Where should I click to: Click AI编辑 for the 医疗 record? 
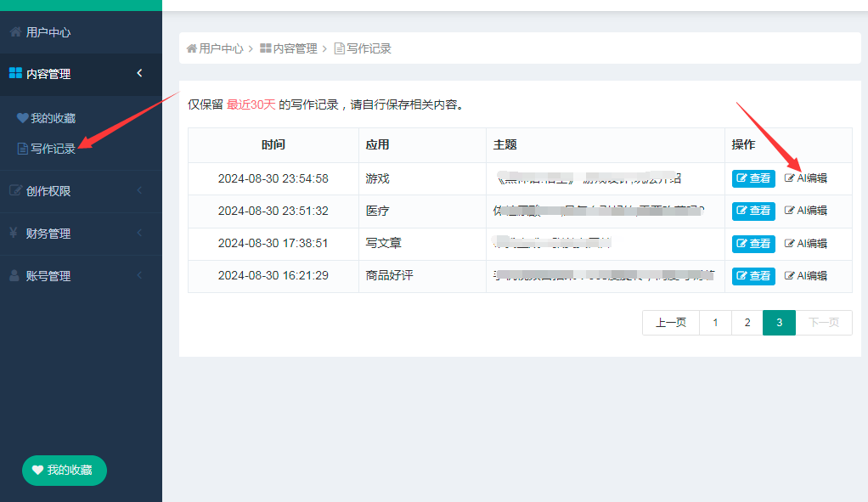point(805,211)
